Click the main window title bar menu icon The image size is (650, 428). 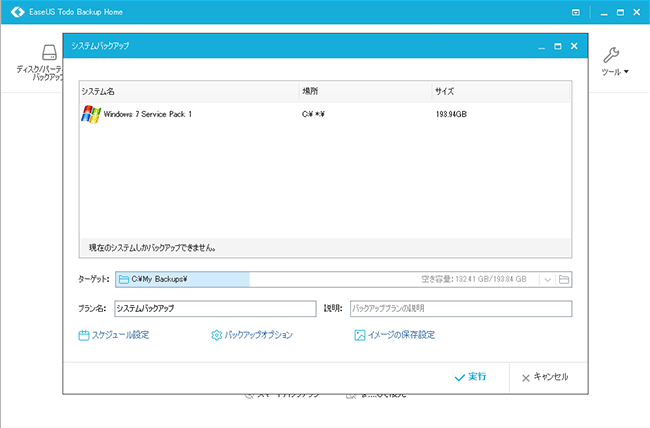coord(576,12)
